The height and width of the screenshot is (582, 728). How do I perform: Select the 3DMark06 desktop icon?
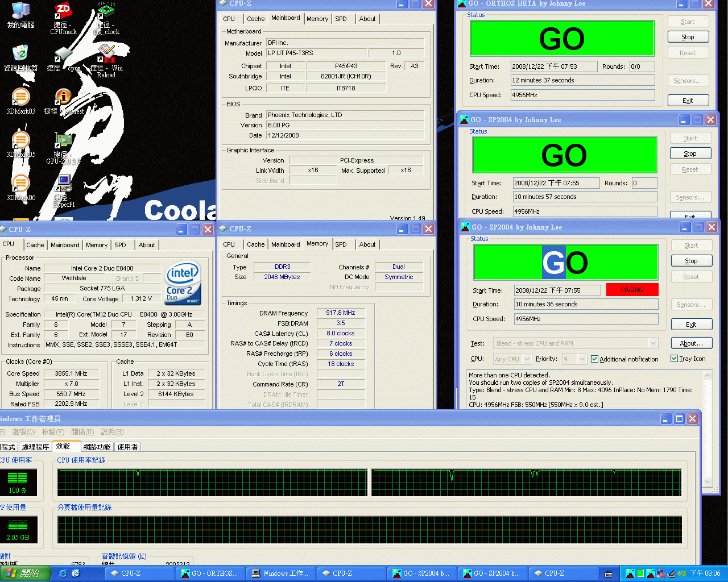tap(21, 188)
